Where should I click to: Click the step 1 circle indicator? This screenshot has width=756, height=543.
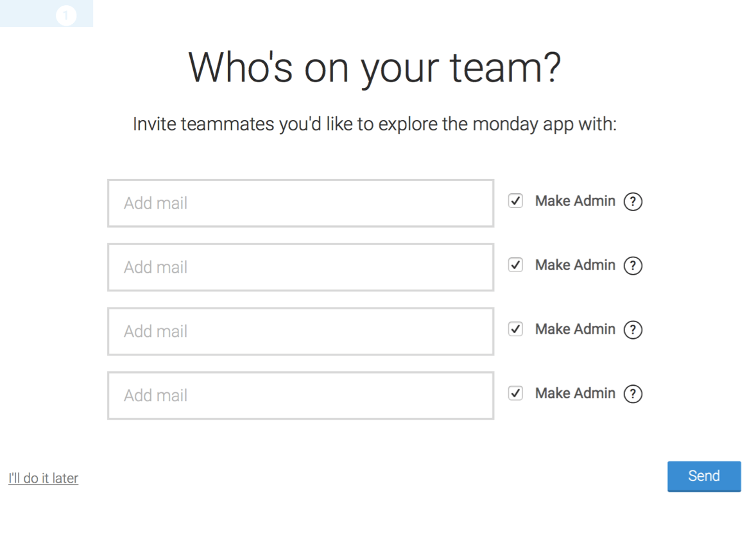click(66, 15)
